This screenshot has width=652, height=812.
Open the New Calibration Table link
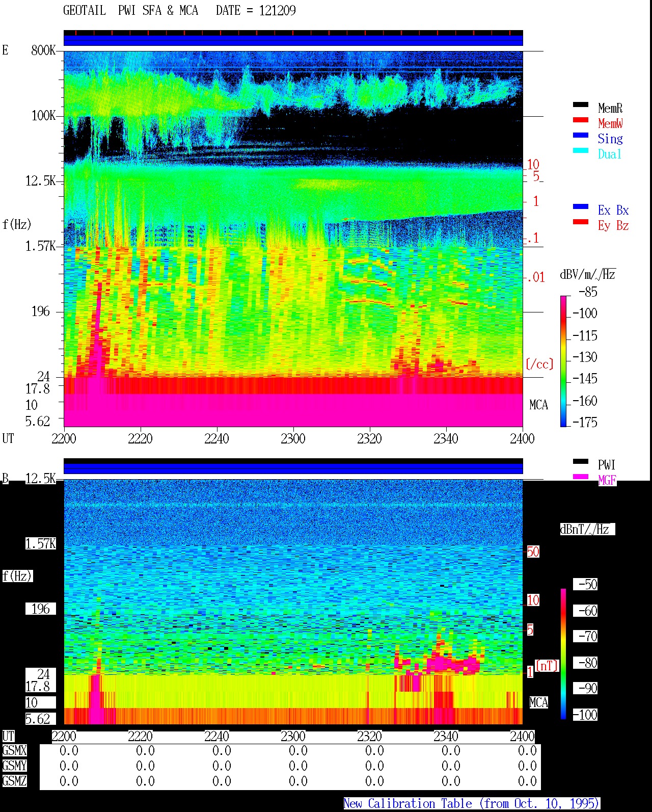472,804
